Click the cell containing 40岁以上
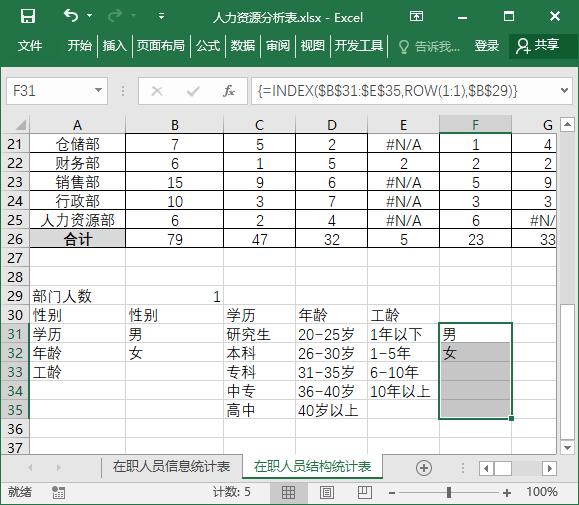Screen dimensions: 579x505 (331, 410)
